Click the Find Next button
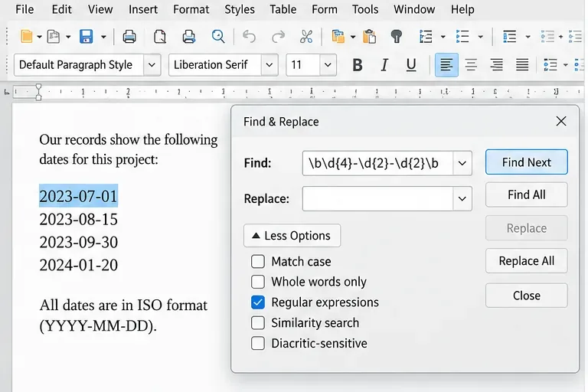The height and width of the screenshot is (392, 588). 527,162
